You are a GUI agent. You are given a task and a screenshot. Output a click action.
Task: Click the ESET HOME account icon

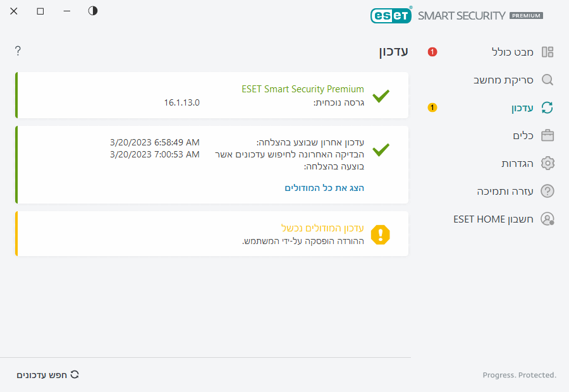[548, 219]
